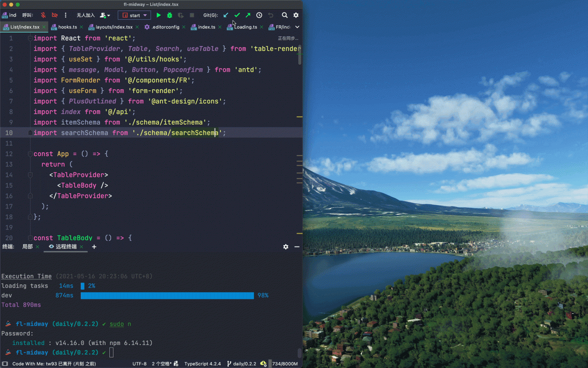This screenshot has height=368, width=588.
Task: Fold the TableBody function at line 20
Action: [x=30, y=238]
